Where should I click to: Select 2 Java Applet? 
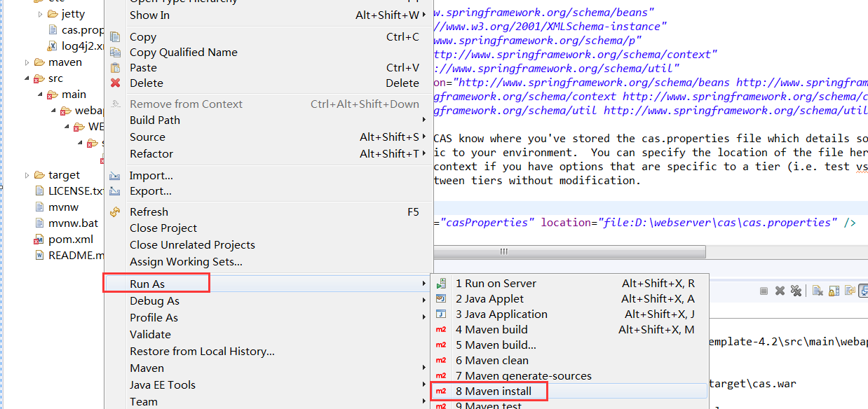tap(569, 299)
